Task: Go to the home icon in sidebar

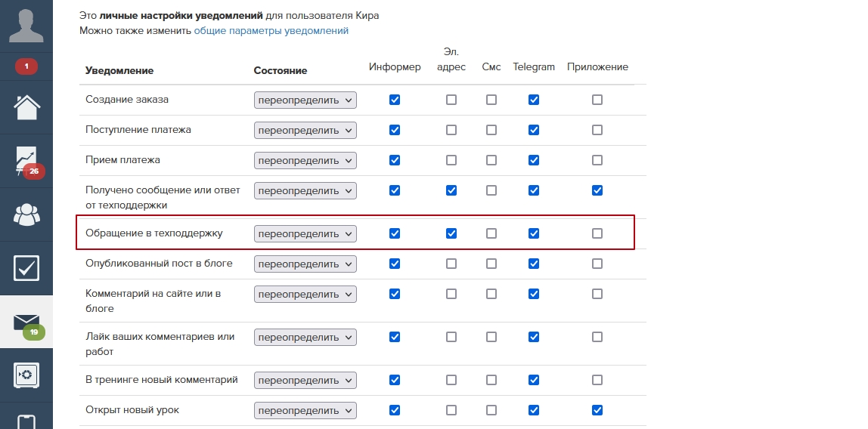Action: 26,107
